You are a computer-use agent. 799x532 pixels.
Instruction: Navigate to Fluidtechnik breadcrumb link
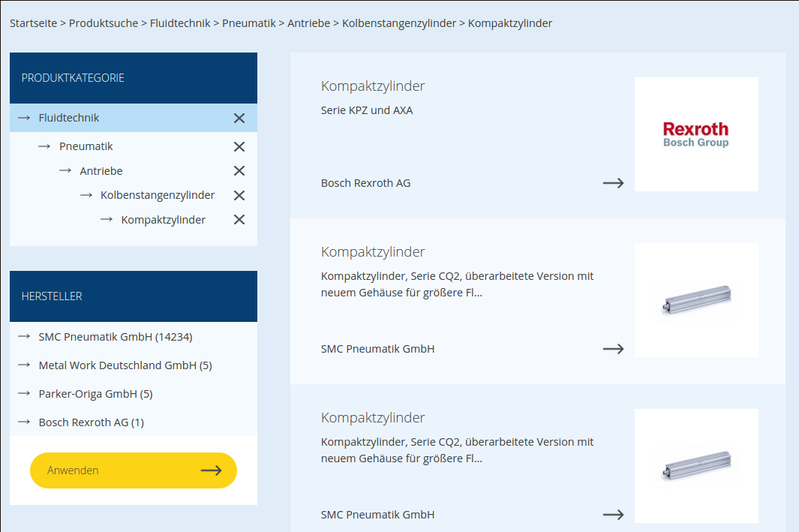click(x=180, y=23)
